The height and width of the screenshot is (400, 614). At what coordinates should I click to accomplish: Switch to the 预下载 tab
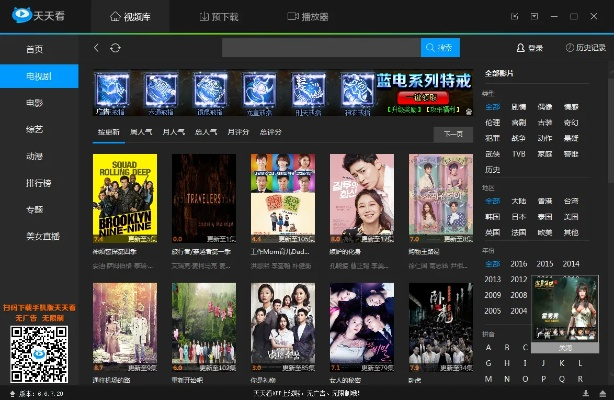(x=221, y=16)
